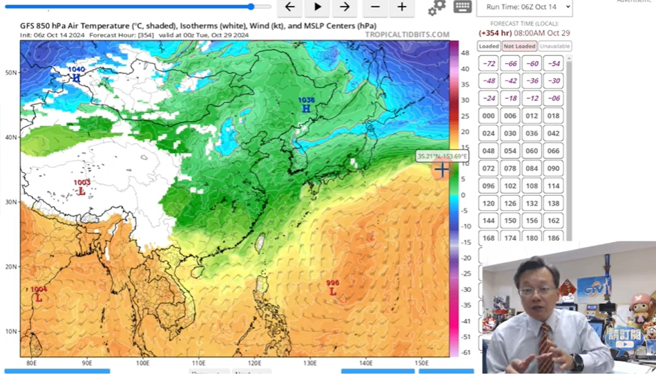This screenshot has width=656, height=374.
Task: Select forecast hour 138
Action: pyautogui.click(x=554, y=203)
